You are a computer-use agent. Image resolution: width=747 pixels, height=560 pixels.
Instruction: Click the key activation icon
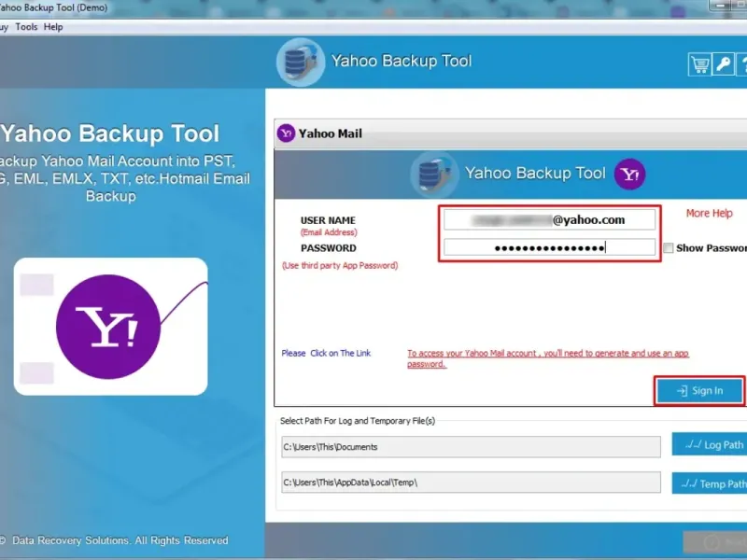click(x=723, y=63)
